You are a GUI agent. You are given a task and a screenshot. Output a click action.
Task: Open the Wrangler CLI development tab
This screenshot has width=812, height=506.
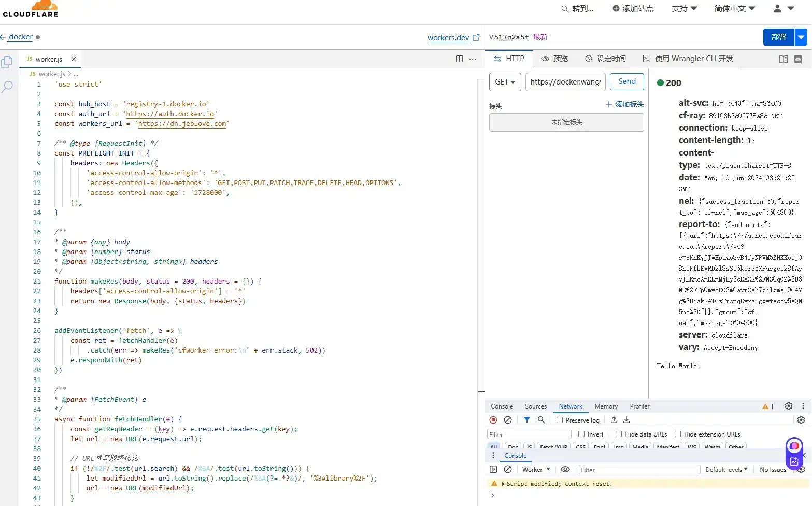click(688, 59)
